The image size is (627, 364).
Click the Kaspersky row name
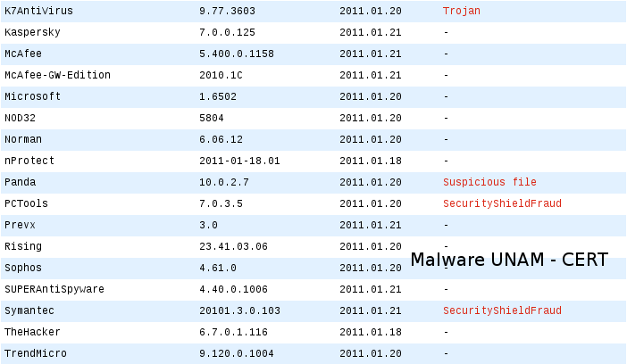click(x=32, y=32)
